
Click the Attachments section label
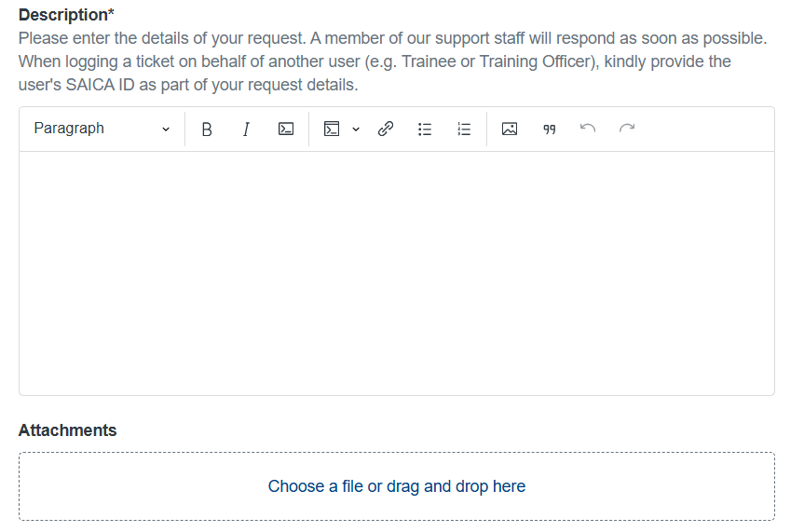pos(67,430)
